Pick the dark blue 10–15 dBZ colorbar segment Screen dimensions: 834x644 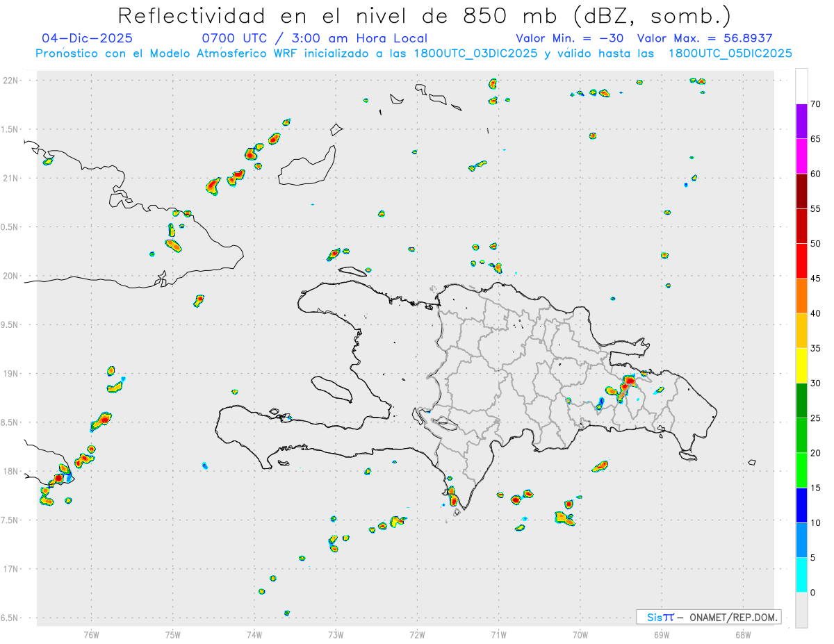801,505
